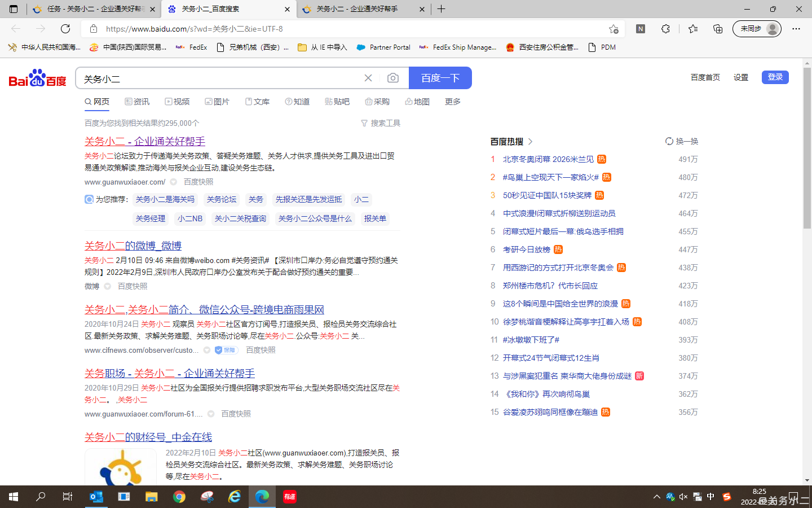This screenshot has width=812, height=508.
Task: Open the PDM bookmark
Action: [602, 47]
